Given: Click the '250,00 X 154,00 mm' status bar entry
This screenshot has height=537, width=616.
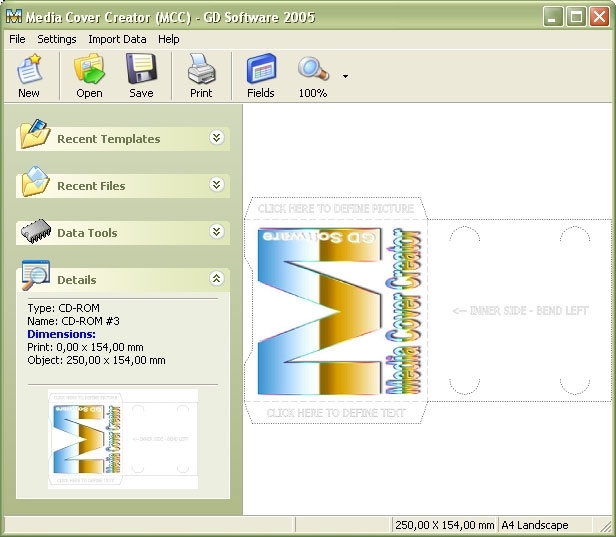Looking at the screenshot, I should [x=445, y=525].
